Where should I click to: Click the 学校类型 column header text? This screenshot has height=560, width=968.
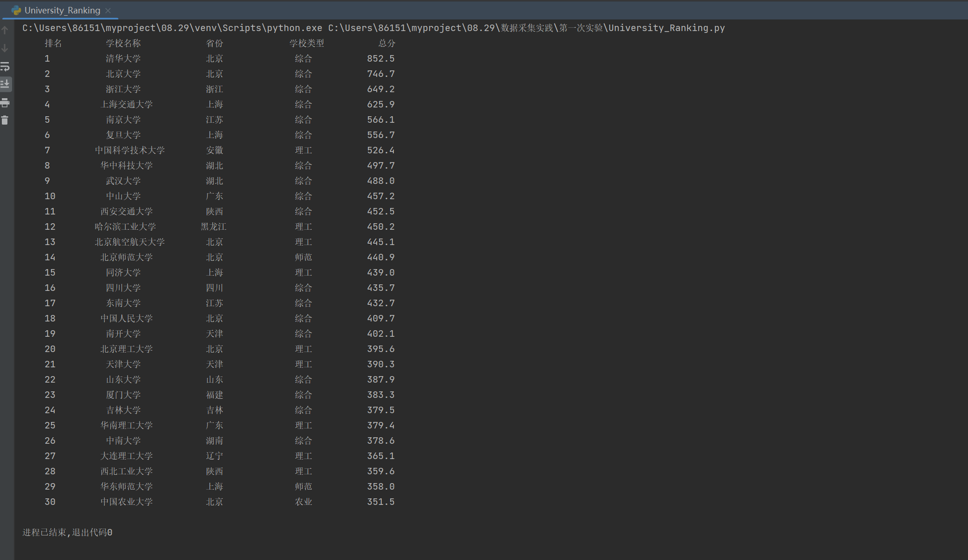tap(306, 43)
